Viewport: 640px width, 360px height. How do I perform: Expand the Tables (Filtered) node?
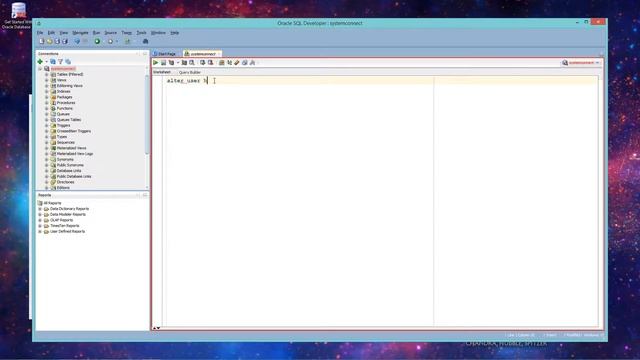47,74
